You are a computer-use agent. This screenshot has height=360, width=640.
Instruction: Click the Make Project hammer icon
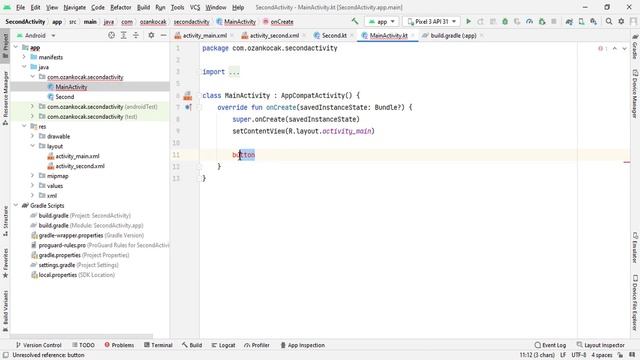[355, 21]
